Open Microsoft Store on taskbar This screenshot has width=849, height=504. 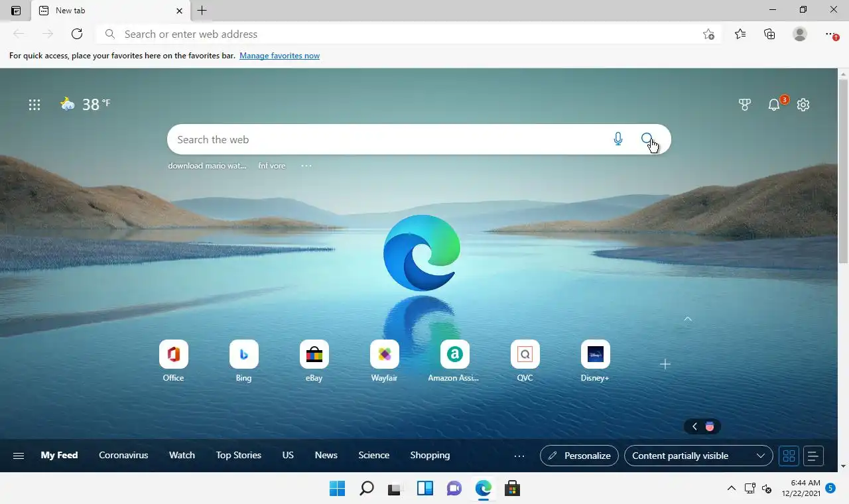(x=512, y=489)
